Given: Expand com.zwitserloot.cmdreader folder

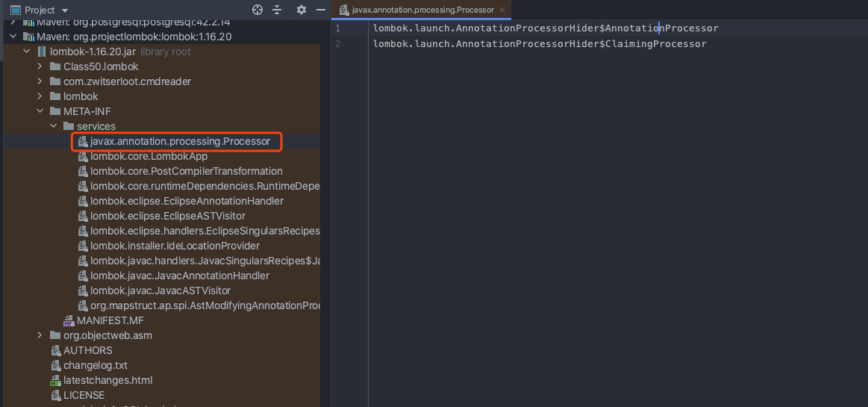Looking at the screenshot, I should point(40,82).
